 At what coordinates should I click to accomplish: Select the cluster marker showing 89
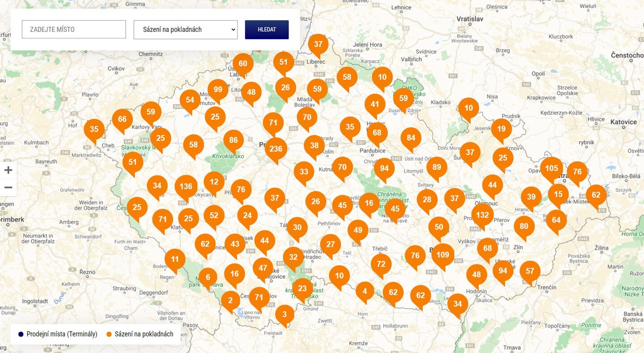pyautogui.click(x=437, y=167)
